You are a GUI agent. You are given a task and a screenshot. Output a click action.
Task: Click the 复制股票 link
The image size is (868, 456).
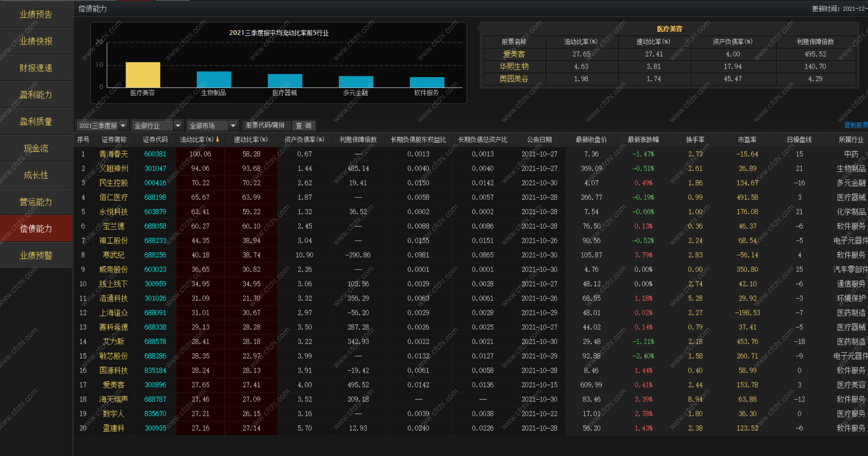pos(855,125)
